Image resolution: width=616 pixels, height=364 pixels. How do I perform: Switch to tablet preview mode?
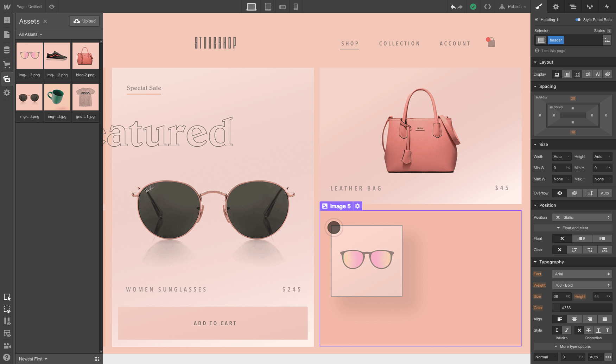tap(268, 6)
